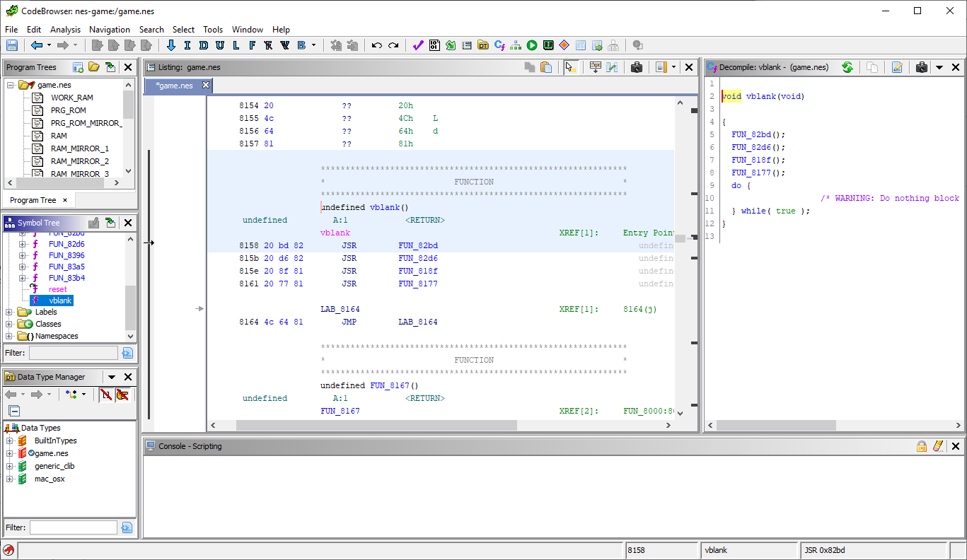Click the Listing snapshot camera icon

tap(636, 67)
